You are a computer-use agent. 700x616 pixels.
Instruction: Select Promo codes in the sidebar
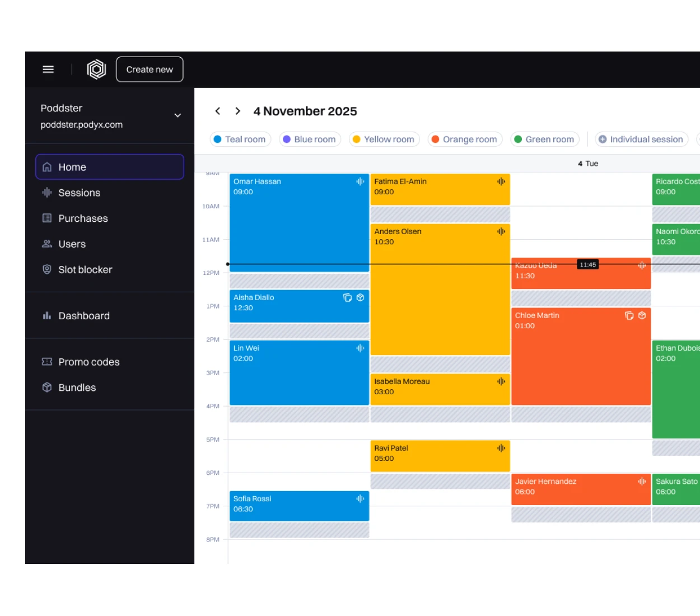[x=88, y=362]
